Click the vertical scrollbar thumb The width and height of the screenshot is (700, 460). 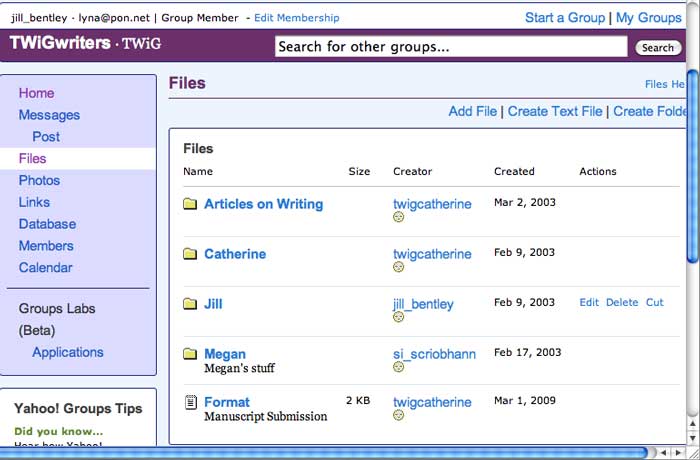(x=693, y=166)
